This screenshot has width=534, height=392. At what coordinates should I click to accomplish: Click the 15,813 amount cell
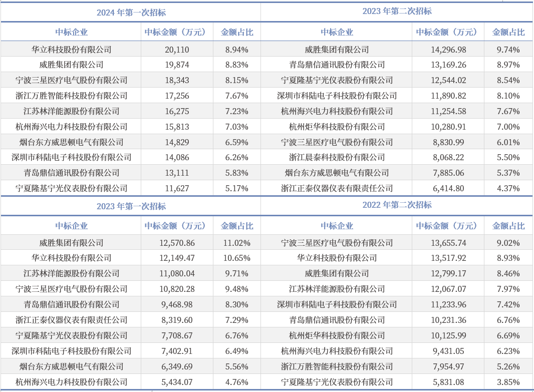point(177,127)
